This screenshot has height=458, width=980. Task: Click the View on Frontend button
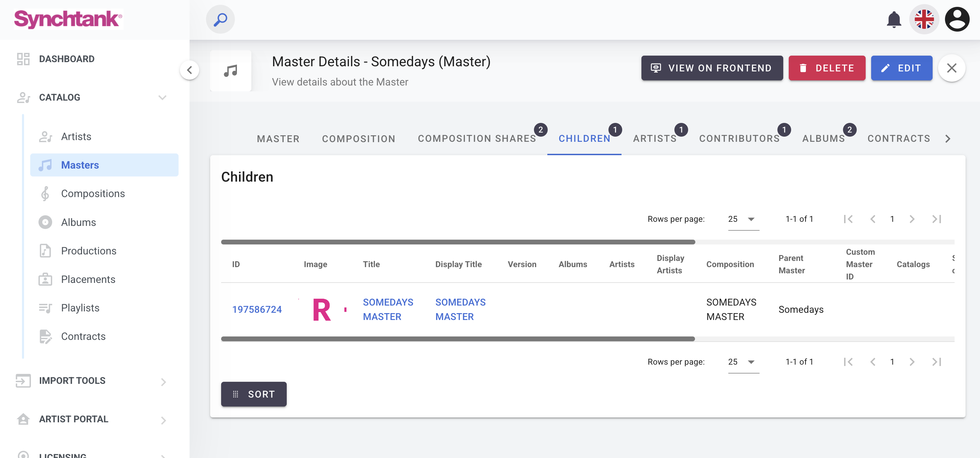click(x=712, y=68)
